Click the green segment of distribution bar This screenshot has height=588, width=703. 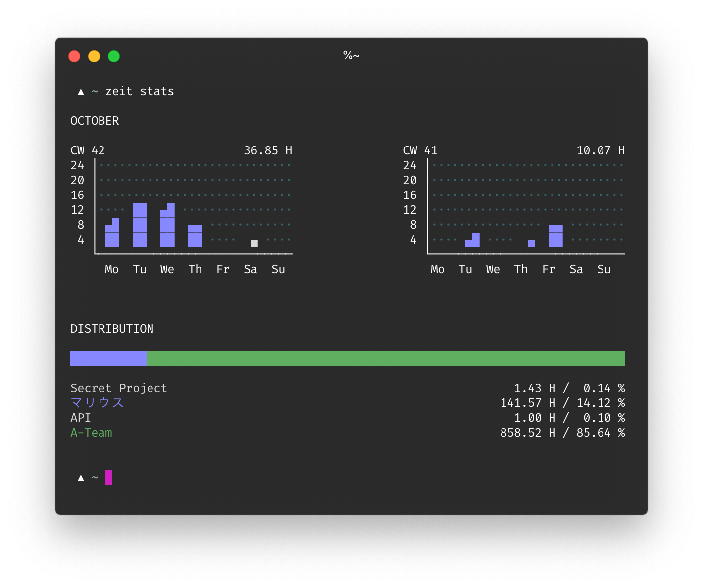click(386, 359)
